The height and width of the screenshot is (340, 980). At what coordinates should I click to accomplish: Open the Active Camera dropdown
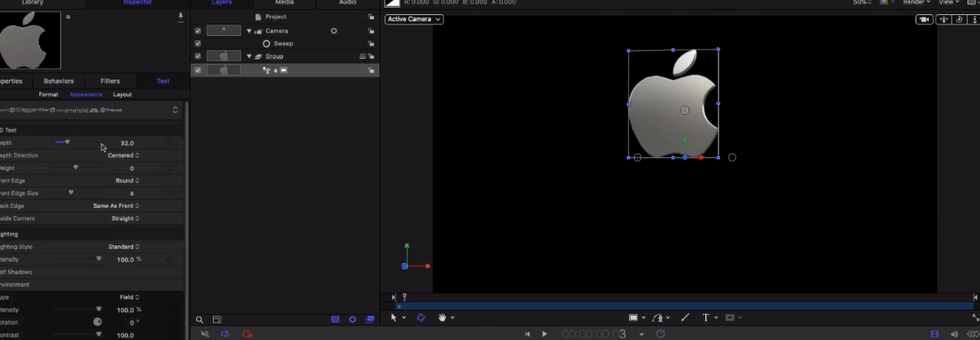pyautogui.click(x=414, y=19)
